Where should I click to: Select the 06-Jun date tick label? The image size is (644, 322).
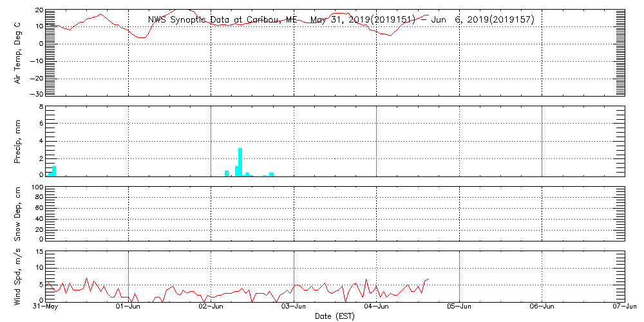[542, 307]
